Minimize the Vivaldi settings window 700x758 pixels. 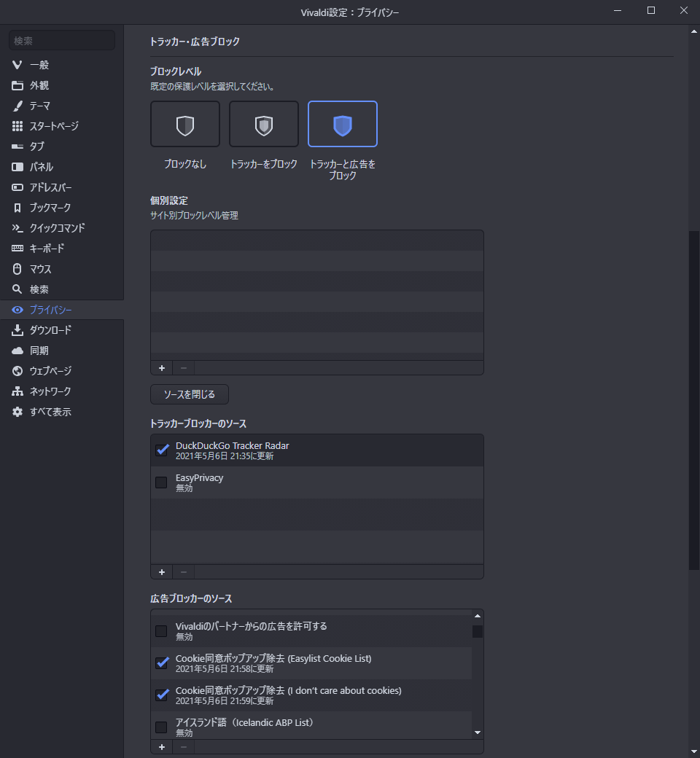[618, 11]
